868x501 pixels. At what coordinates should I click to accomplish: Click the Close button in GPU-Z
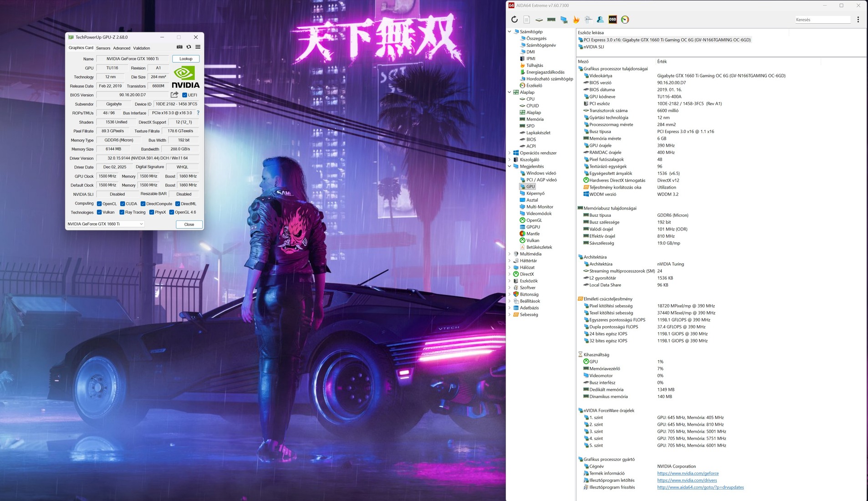pyautogui.click(x=189, y=225)
